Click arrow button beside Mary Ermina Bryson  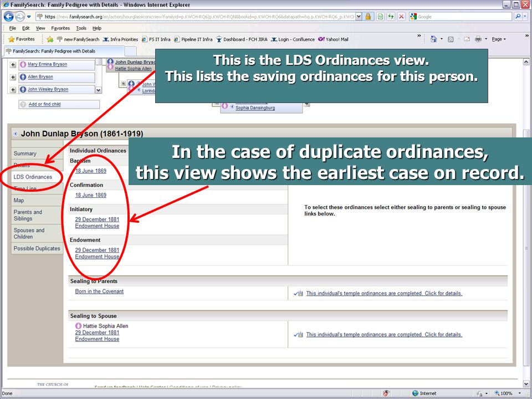point(13,64)
